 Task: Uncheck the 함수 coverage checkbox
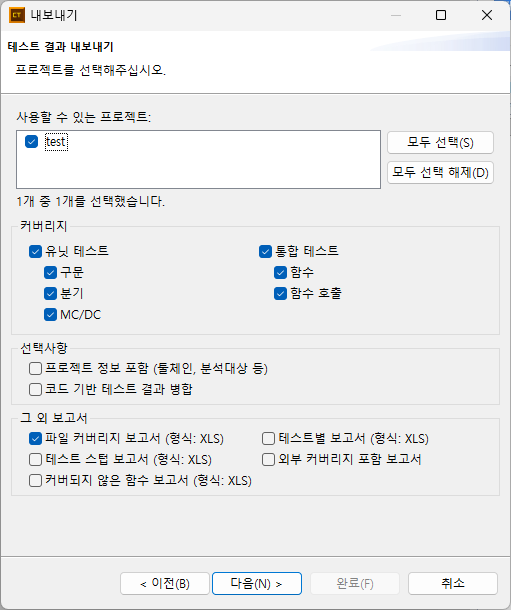click(280, 272)
